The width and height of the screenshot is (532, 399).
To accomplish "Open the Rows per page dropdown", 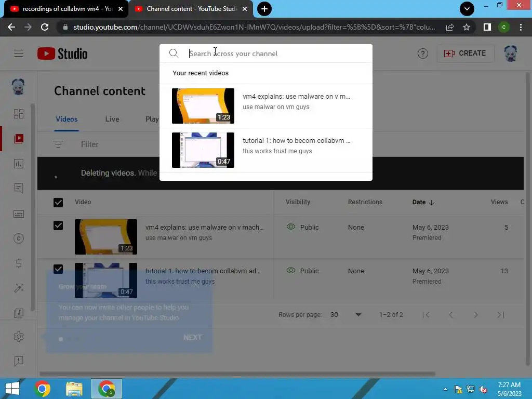I will [x=345, y=315].
